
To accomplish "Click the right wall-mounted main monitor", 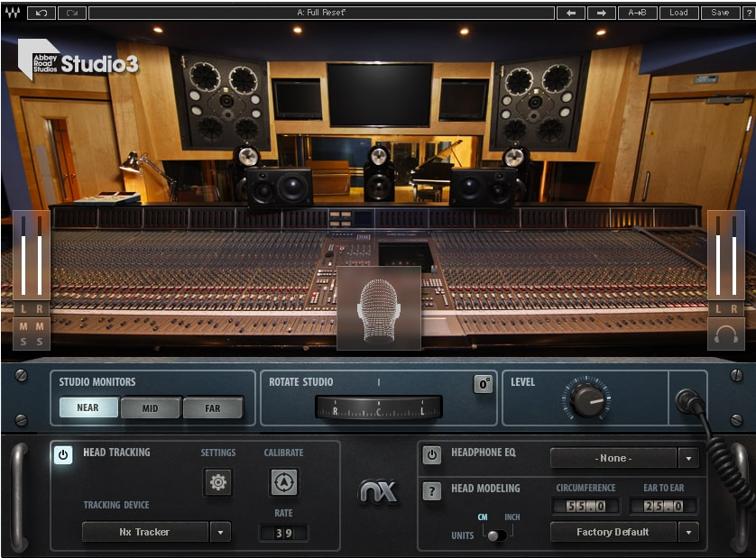I will point(537,102).
